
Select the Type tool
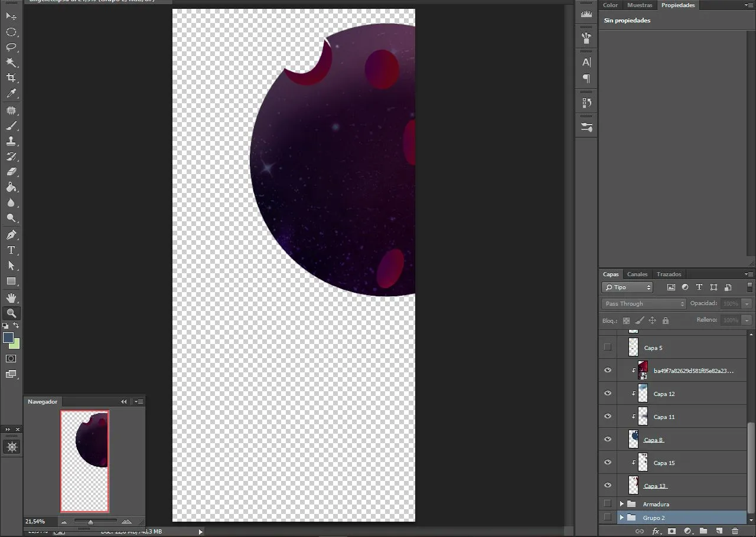click(11, 250)
